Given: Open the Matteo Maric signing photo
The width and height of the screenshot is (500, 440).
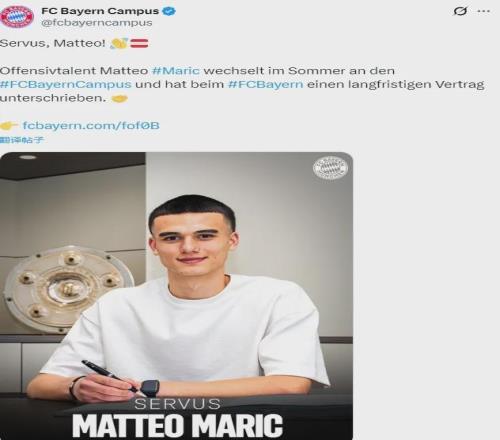Looking at the screenshot, I should tap(176, 296).
